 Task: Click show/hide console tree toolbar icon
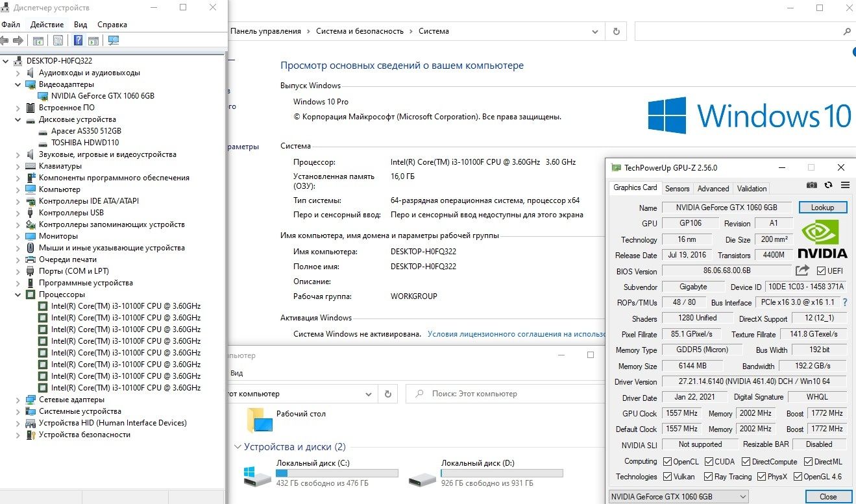coord(38,40)
